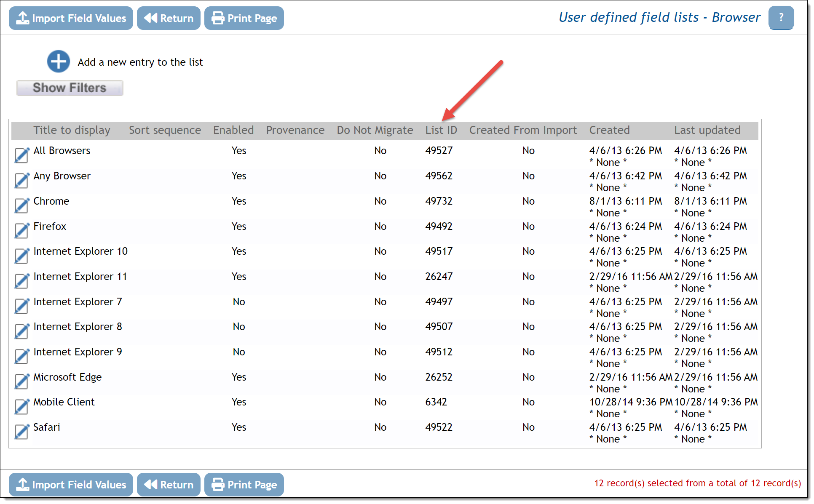Click the Enabled column header
The width and height of the screenshot is (814, 504).
pos(233,130)
